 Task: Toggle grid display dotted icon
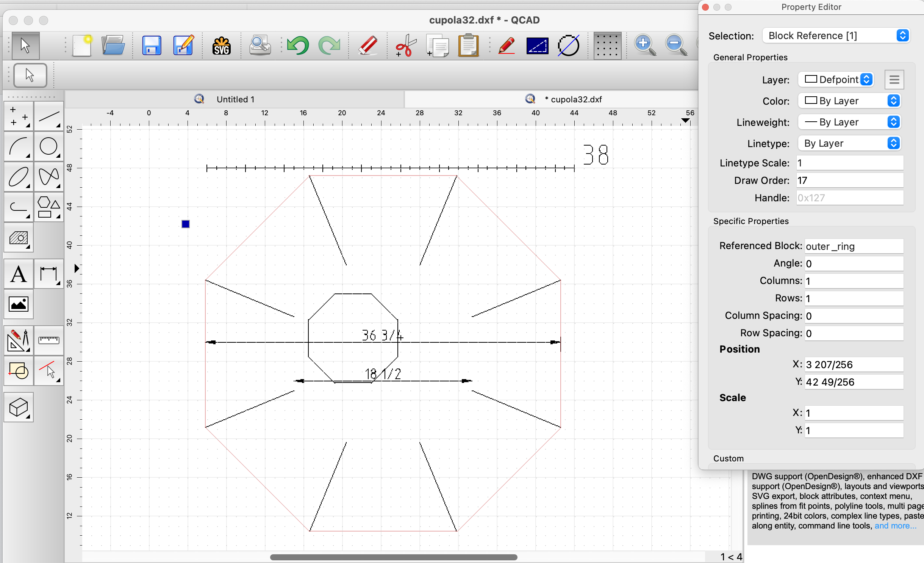coord(608,46)
